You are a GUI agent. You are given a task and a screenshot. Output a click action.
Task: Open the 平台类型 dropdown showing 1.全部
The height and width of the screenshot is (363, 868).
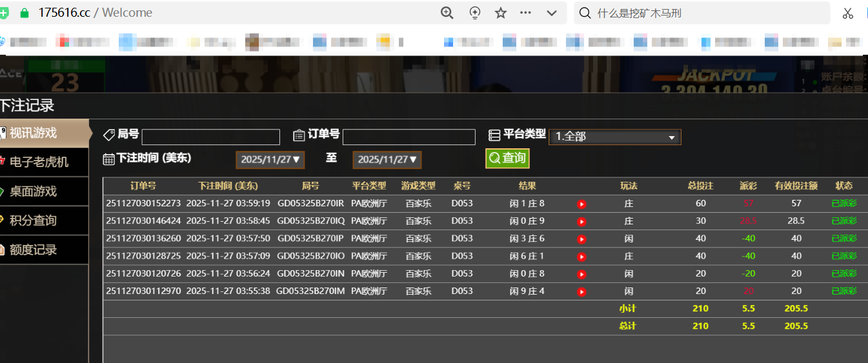click(x=614, y=137)
